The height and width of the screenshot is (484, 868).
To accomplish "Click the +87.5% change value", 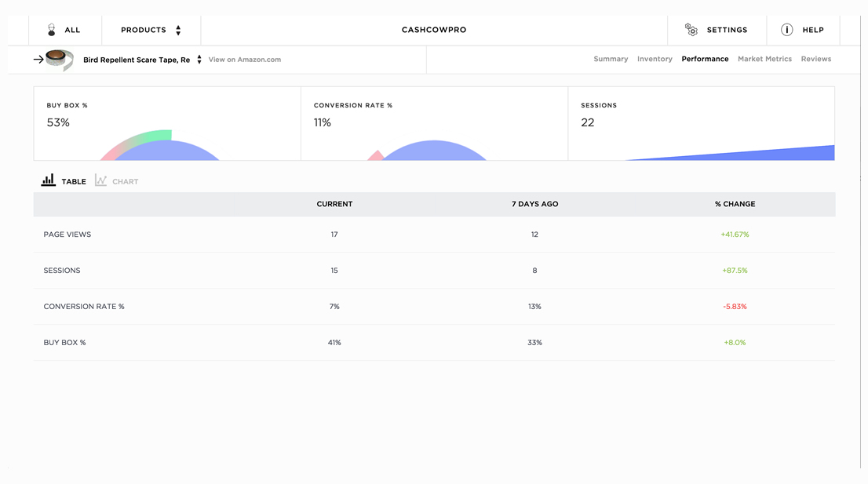I will click(735, 271).
